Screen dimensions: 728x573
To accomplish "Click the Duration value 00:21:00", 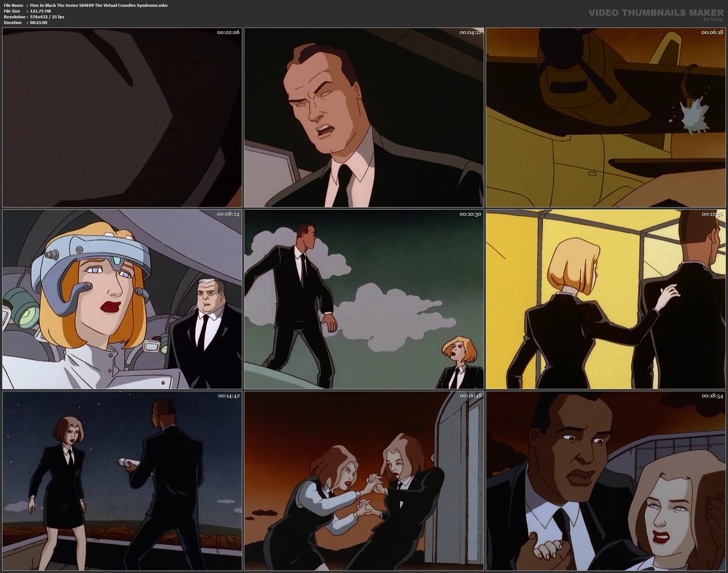I will [39, 23].
